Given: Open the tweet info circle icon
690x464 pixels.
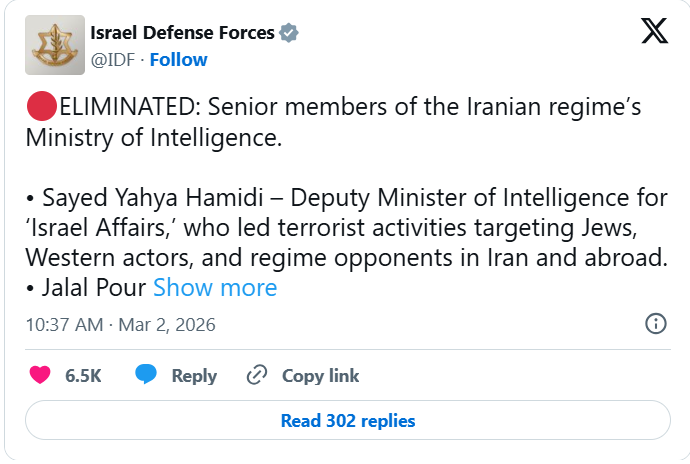Looking at the screenshot, I should point(655,324).
